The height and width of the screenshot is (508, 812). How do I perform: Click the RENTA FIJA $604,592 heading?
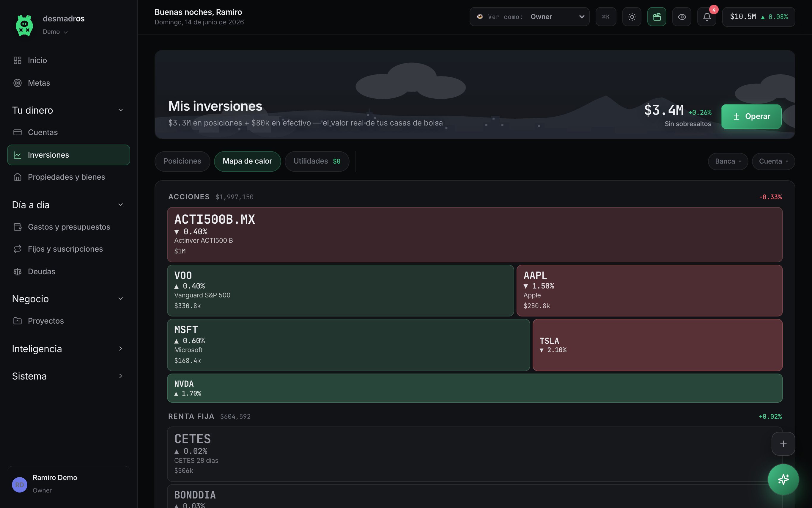(x=210, y=417)
